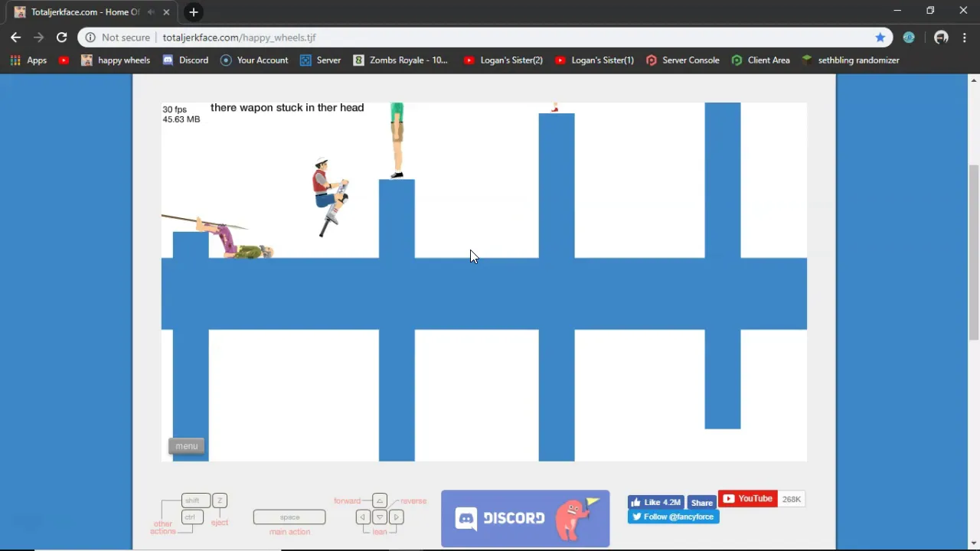Viewport: 980px width, 551px height.
Task: Click the space main action key
Action: pos(289,517)
